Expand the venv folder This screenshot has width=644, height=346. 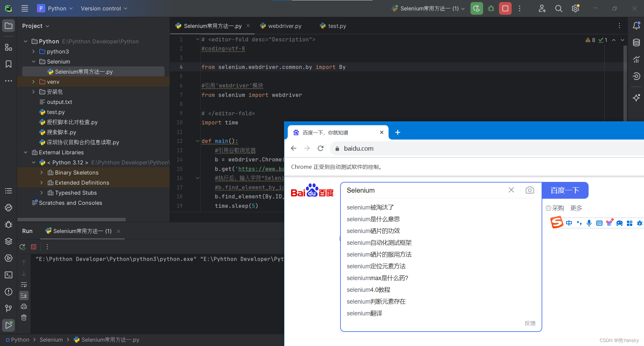click(33, 82)
